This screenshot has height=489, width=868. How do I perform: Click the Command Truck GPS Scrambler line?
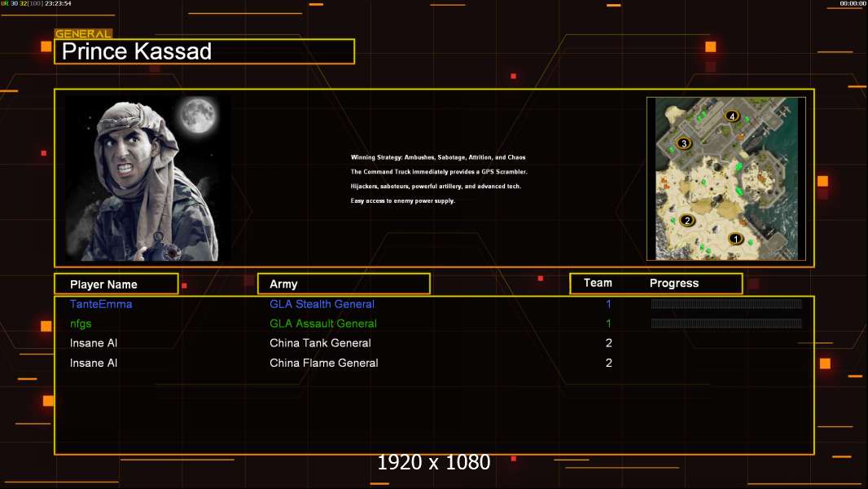439,172
